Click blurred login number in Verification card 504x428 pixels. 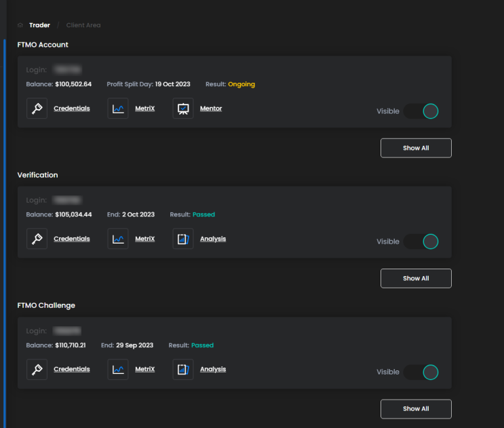[x=67, y=200]
